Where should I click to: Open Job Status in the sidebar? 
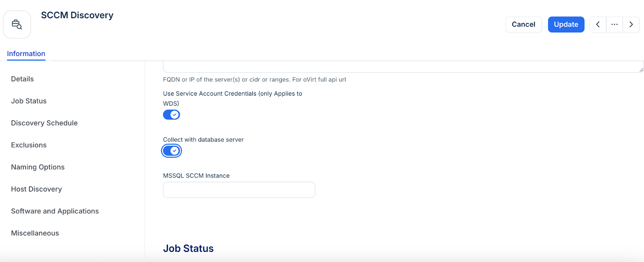[29, 101]
